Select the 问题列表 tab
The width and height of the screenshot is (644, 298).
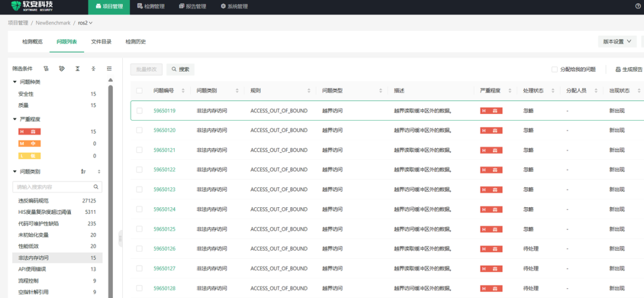[67, 42]
